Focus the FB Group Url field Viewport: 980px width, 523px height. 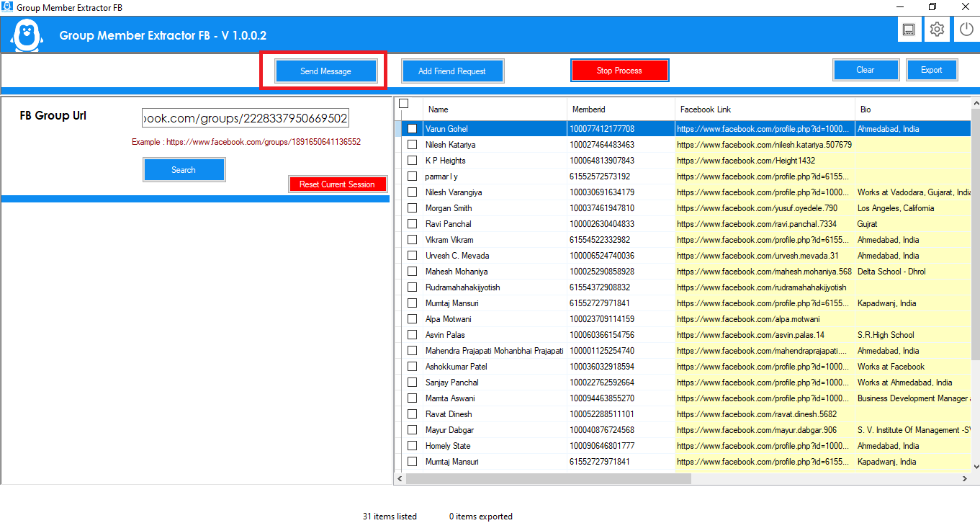[246, 117]
